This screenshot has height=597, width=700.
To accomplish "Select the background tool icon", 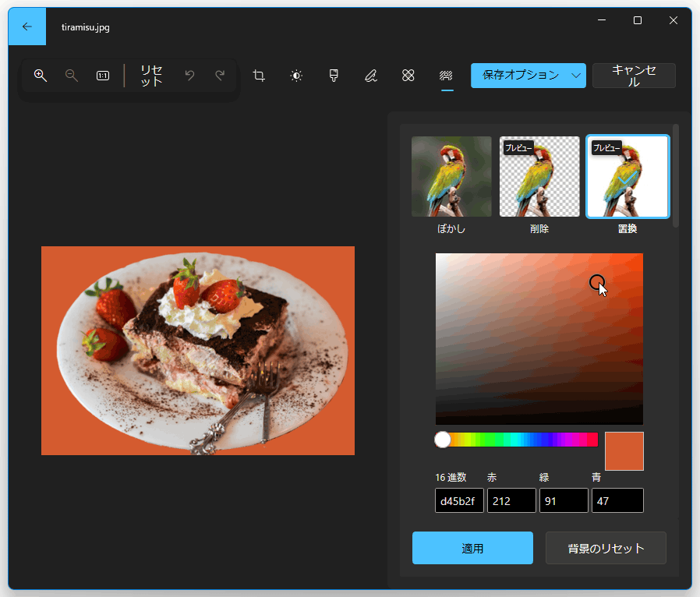I will coord(446,76).
